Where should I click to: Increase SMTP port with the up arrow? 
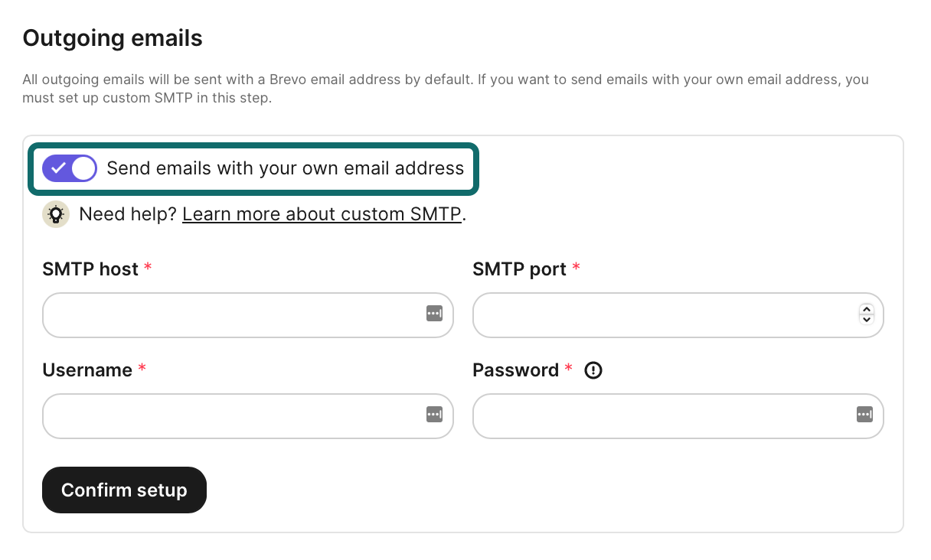click(866, 309)
